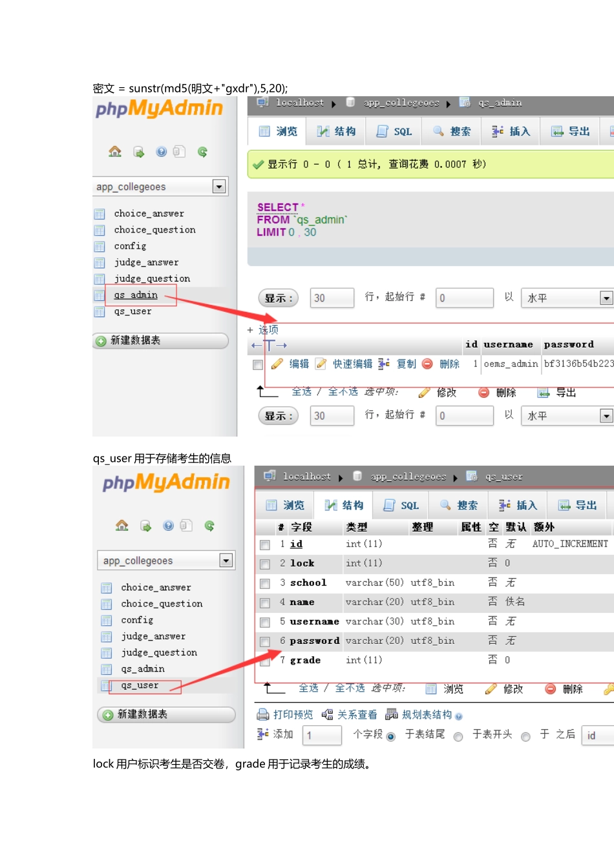Screen dimensions: 614x868
Task: Open the 浏览 tab in upper qs_admin view
Action: click(279, 131)
